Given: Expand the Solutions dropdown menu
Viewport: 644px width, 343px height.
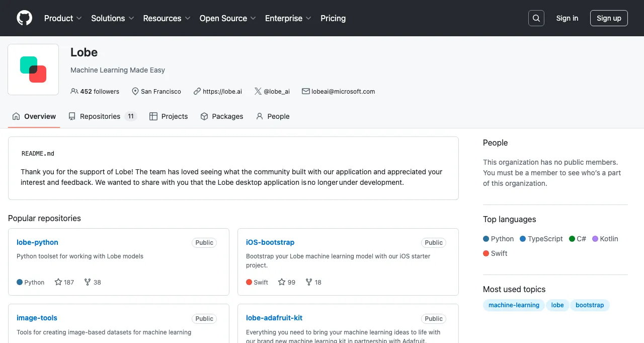Looking at the screenshot, I should [112, 18].
